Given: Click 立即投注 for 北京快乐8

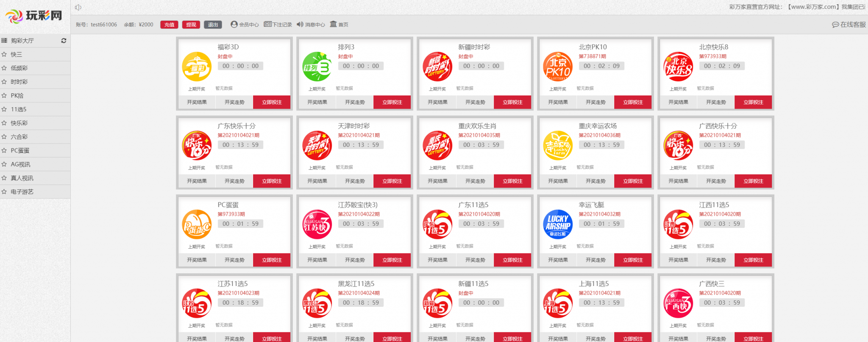Looking at the screenshot, I should [753, 102].
